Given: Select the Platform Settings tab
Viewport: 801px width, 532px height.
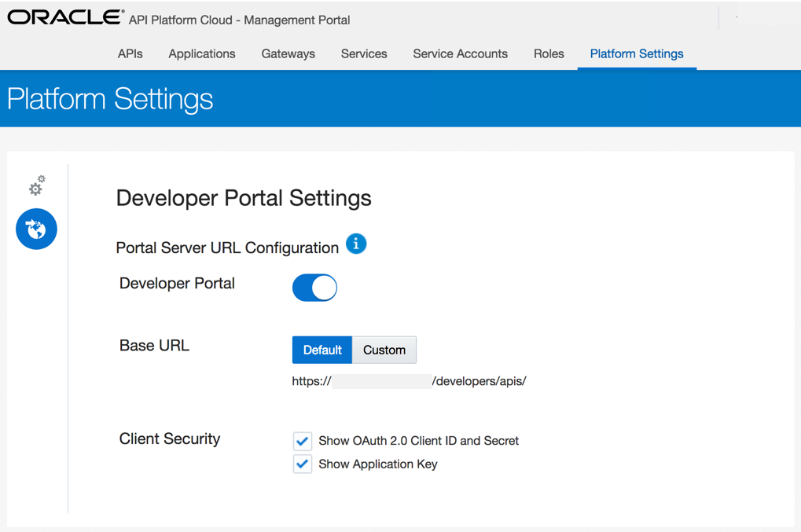Looking at the screenshot, I should 637,53.
